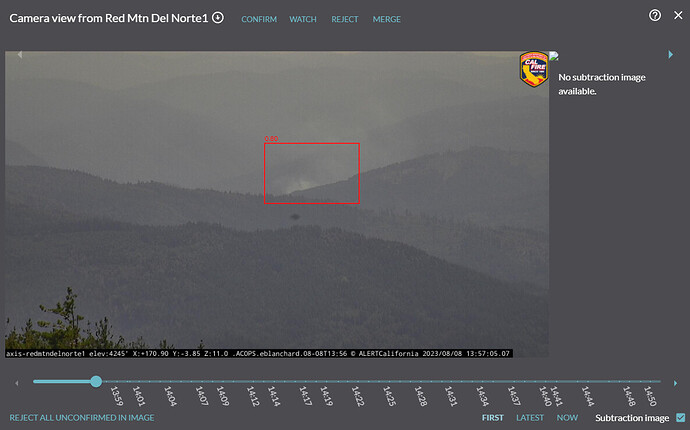The image size is (690, 430).
Task: Click the CAL FIRE badge logo
Action: point(533,70)
